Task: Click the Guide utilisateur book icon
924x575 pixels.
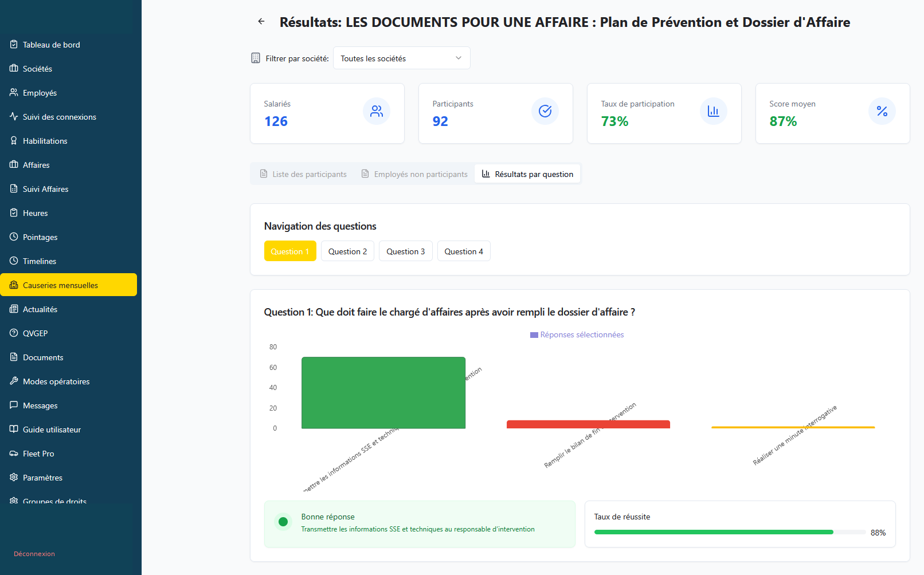Action: [14, 429]
